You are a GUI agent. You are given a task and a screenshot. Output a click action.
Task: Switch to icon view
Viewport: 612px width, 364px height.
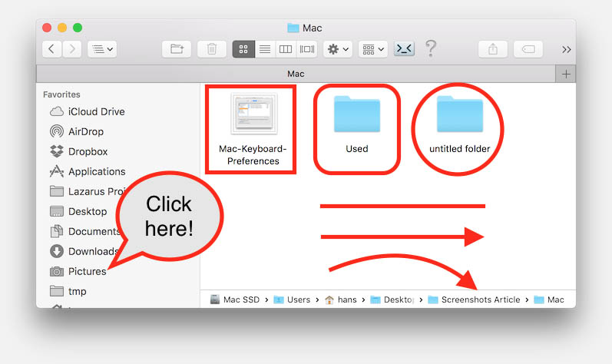point(243,49)
